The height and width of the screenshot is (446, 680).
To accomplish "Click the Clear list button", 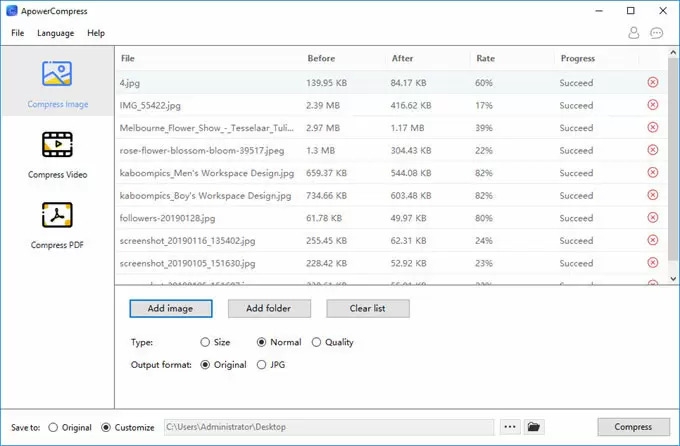I will point(368,308).
